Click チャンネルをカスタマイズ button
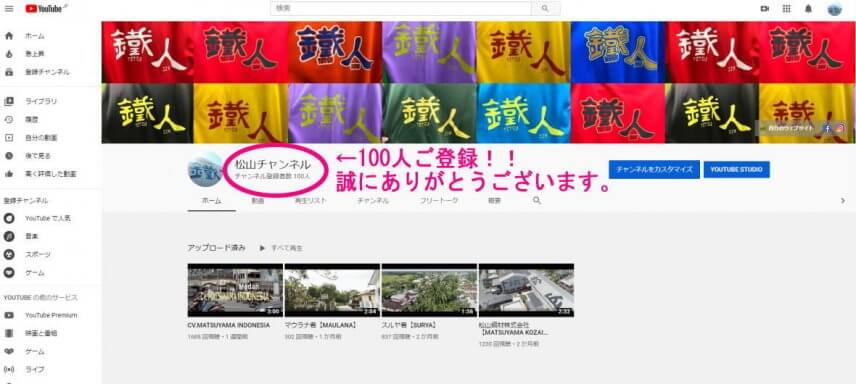Viewport: 856px width, 384px height. click(654, 169)
